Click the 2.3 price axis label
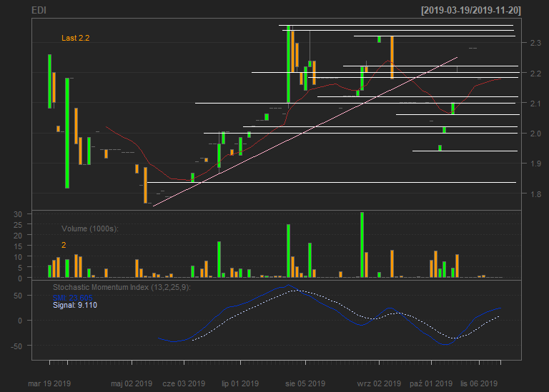The height and width of the screenshot is (392, 549). (x=535, y=43)
